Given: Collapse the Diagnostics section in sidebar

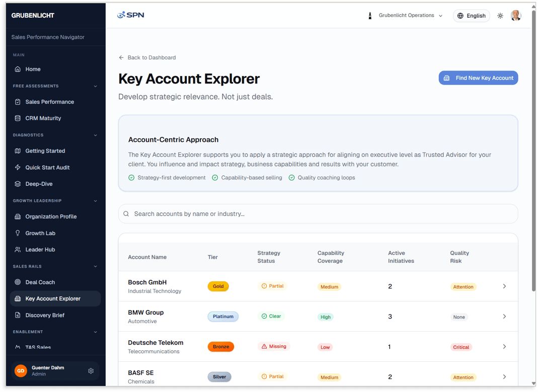Looking at the screenshot, I should tap(95, 135).
